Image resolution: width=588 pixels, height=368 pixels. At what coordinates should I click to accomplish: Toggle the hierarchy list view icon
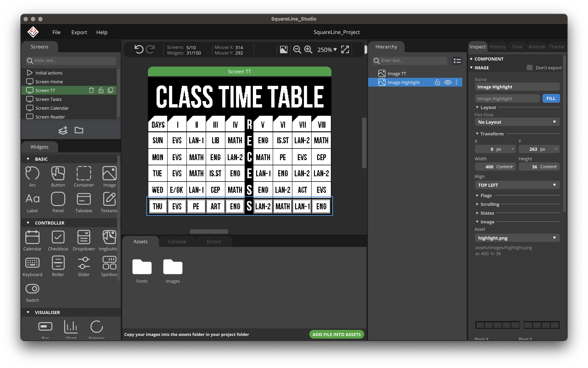tap(457, 61)
